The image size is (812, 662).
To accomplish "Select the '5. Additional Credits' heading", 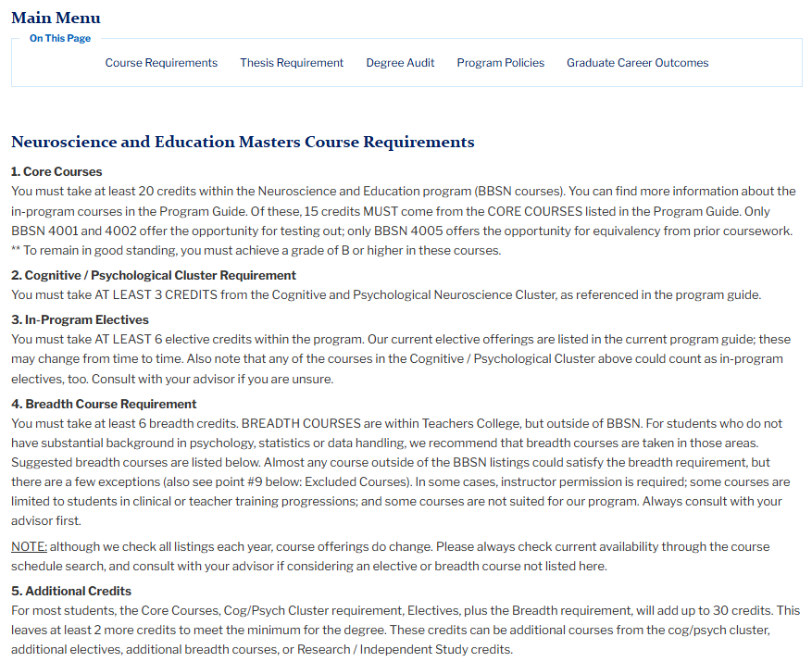I will coord(71,591).
